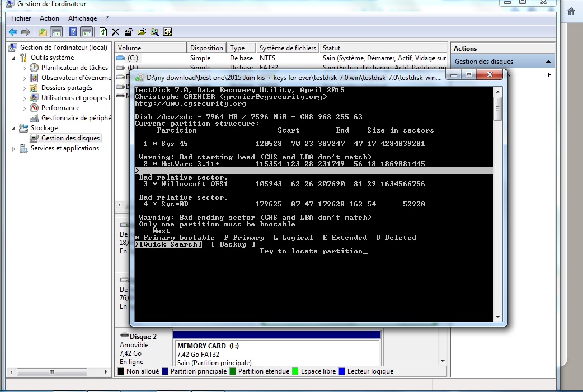Open the Affichage menu
The image size is (583, 392).
click(x=83, y=18)
